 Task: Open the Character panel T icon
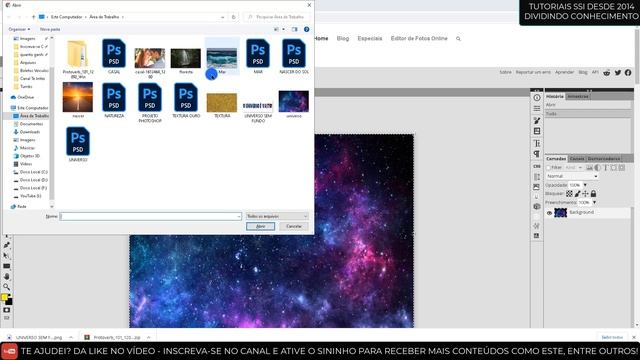click(537, 143)
